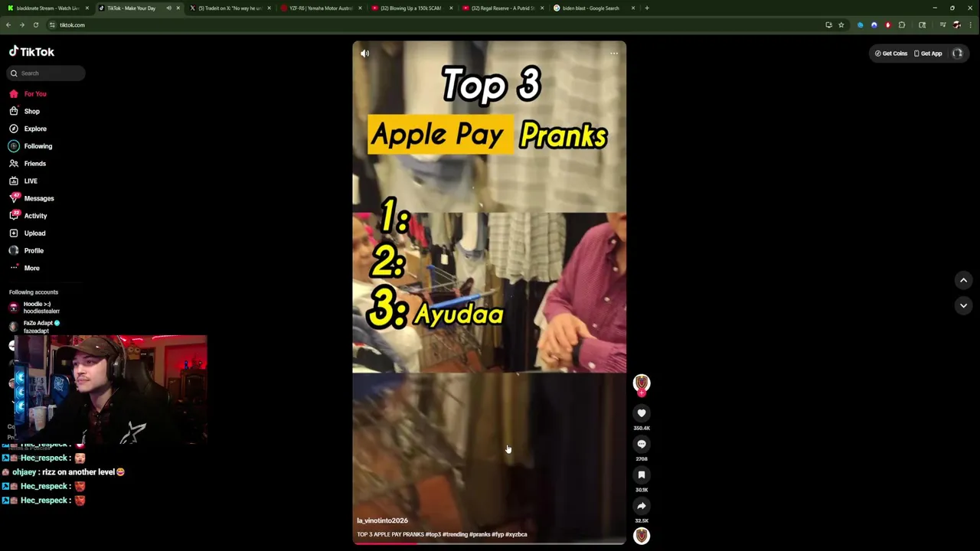
Task: Open the Activity notifications
Action: pos(28,216)
